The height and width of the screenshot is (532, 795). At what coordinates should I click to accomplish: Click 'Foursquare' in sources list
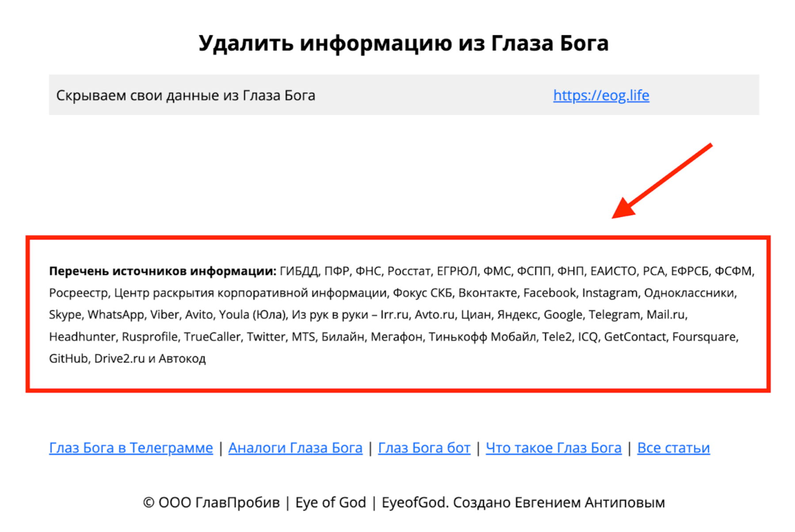pyautogui.click(x=705, y=337)
